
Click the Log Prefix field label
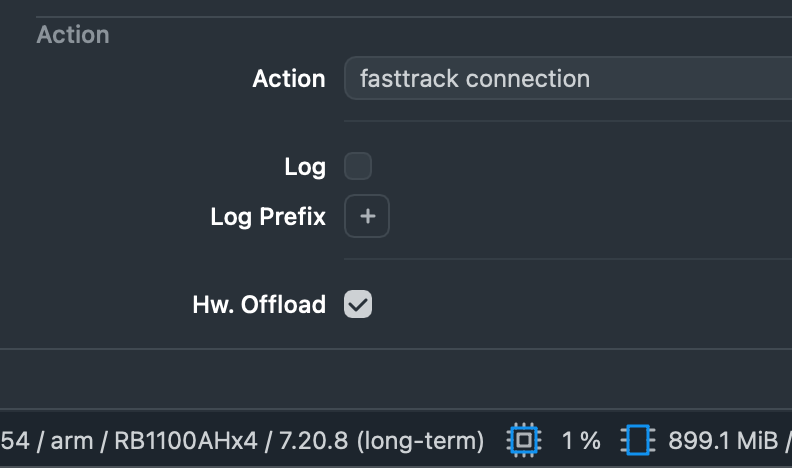coord(268,216)
